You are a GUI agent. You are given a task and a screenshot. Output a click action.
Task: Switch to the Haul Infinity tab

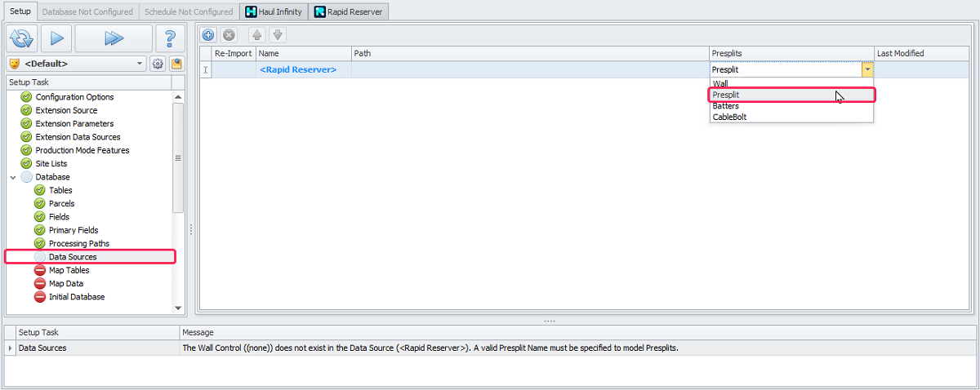point(273,11)
